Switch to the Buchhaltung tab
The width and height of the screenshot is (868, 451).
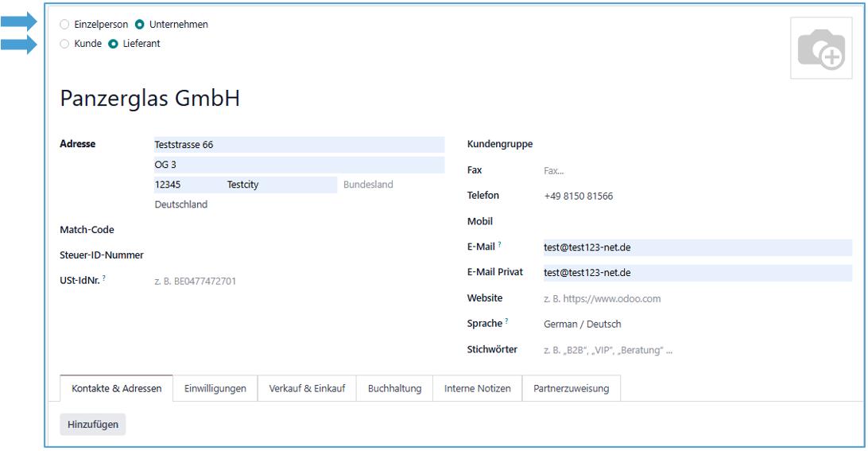click(x=394, y=389)
